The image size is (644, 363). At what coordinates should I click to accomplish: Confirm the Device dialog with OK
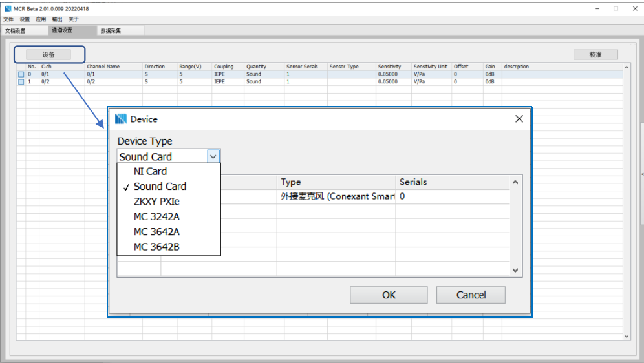[x=389, y=295]
